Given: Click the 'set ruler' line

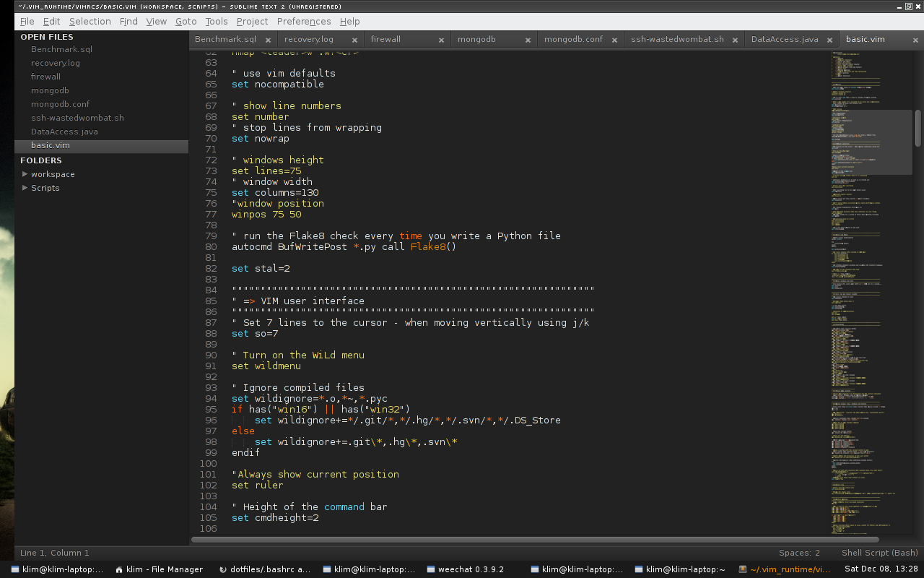Looking at the screenshot, I should [x=258, y=485].
